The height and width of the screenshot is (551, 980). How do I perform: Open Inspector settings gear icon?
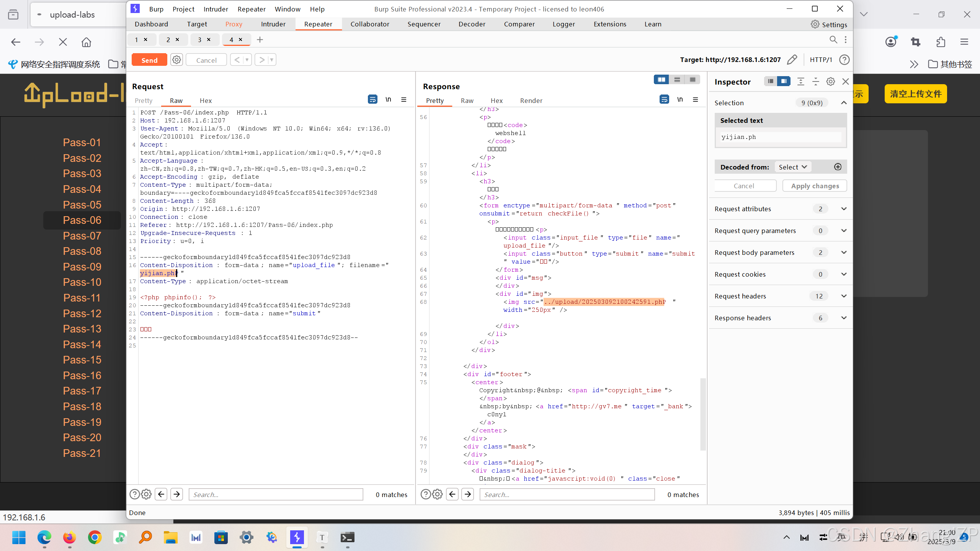click(x=830, y=82)
